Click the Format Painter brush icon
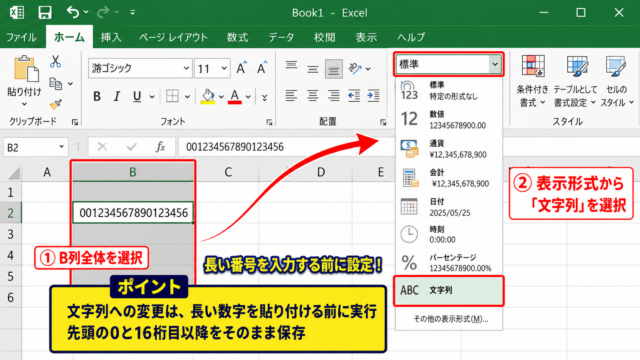640x360 pixels. (56, 104)
